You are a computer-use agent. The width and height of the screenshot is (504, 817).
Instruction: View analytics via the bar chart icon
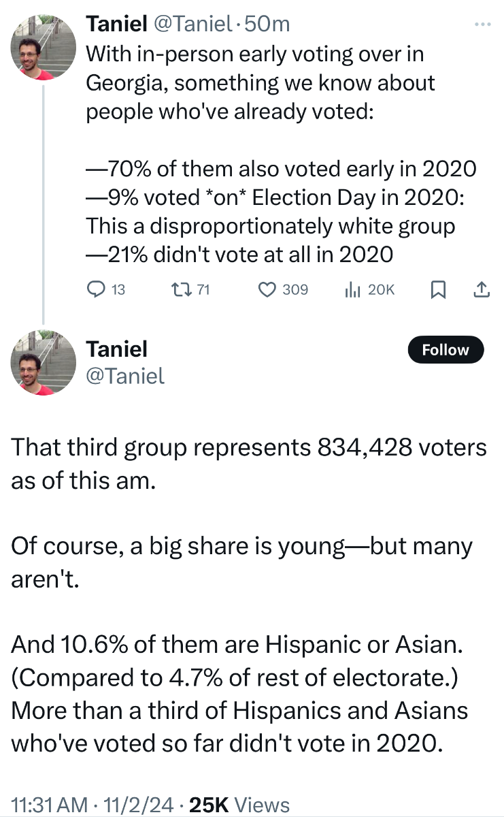pyautogui.click(x=352, y=290)
